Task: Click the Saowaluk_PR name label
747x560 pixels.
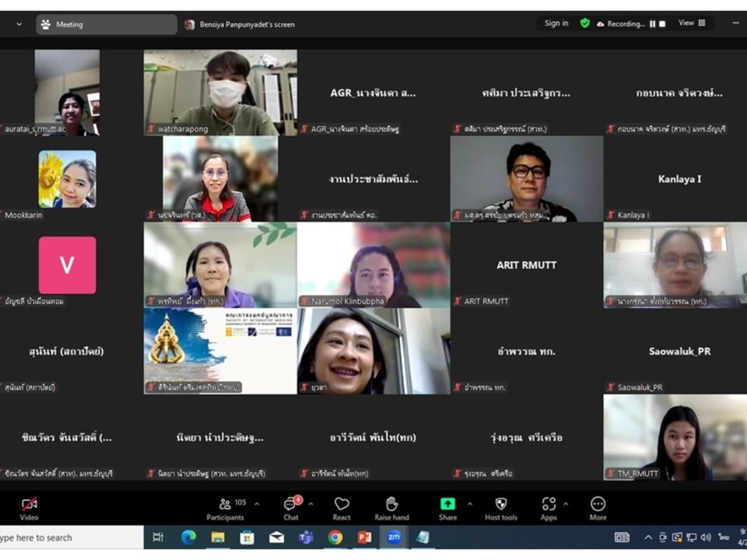Action: click(640, 387)
